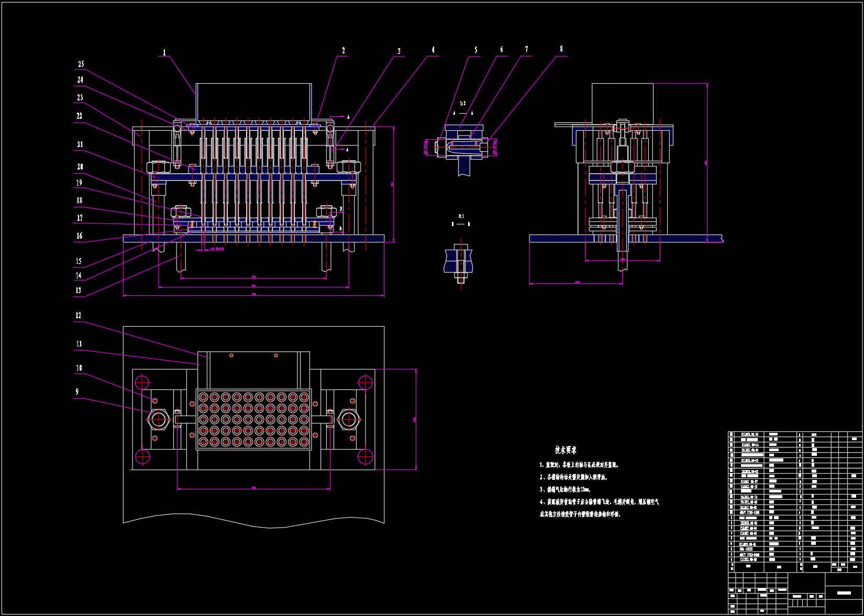Select part callout number 9

77,392
